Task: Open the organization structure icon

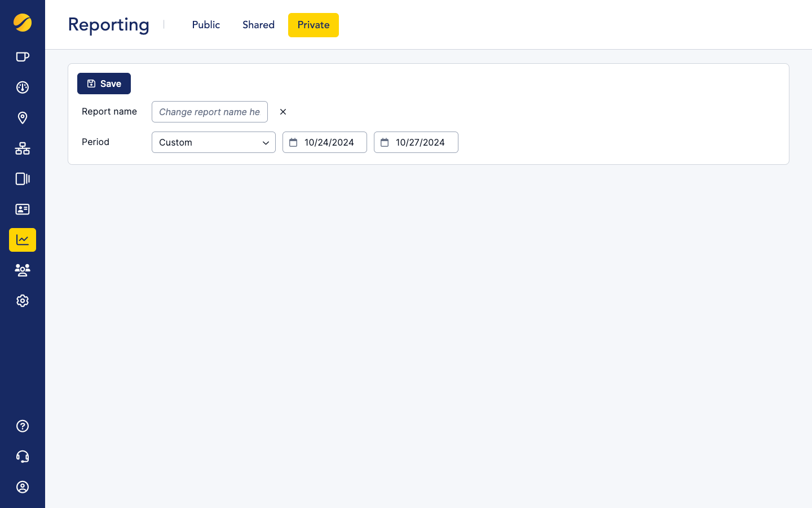Action: 23,148
